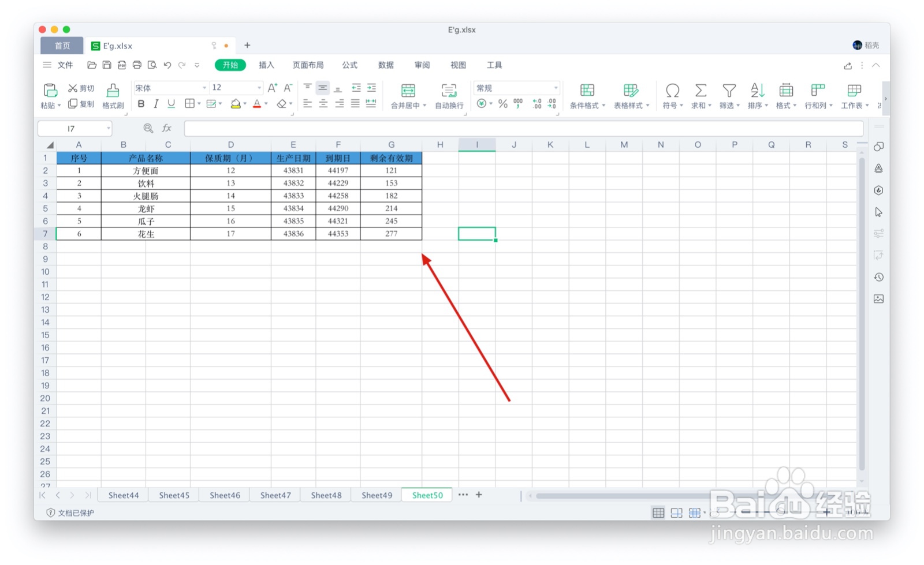The image size is (924, 565).
Task: Click the rows and columns (行和列) icon
Action: [818, 91]
